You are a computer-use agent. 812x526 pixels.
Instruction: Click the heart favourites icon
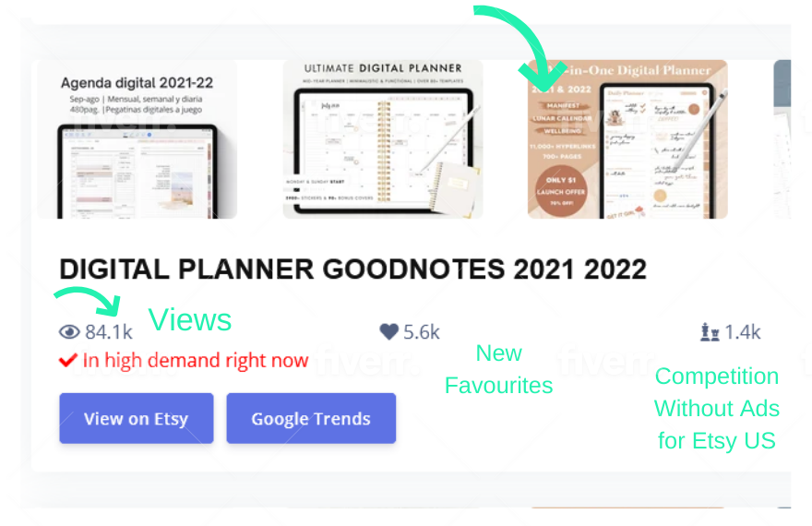388,332
